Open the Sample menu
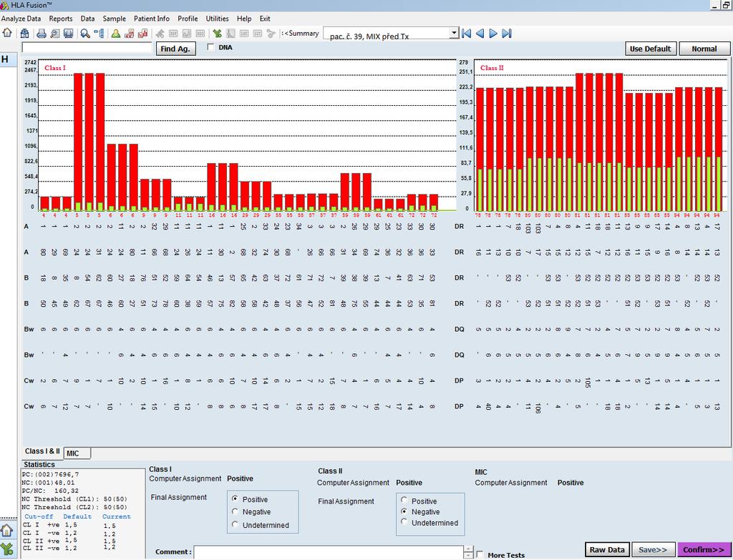 (114, 19)
